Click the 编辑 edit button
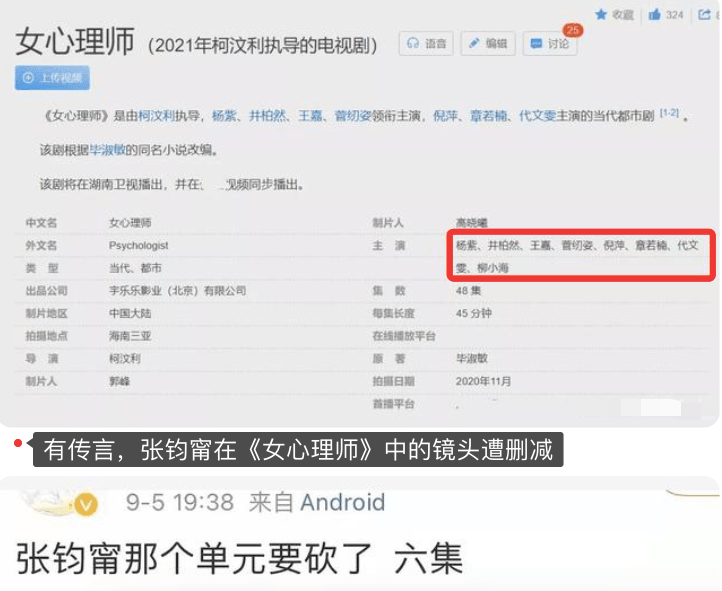The image size is (722, 591). (488, 43)
